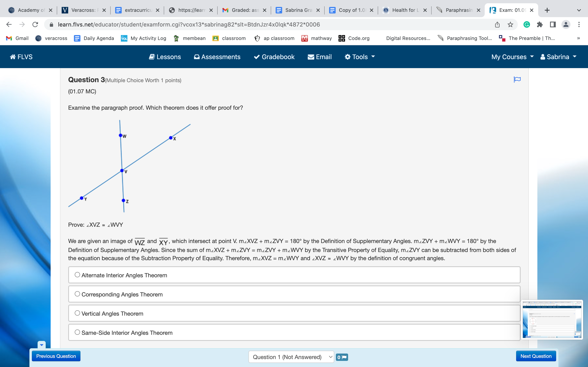Open the browser Extensions puzzle icon
The height and width of the screenshot is (367, 588).
540,24
